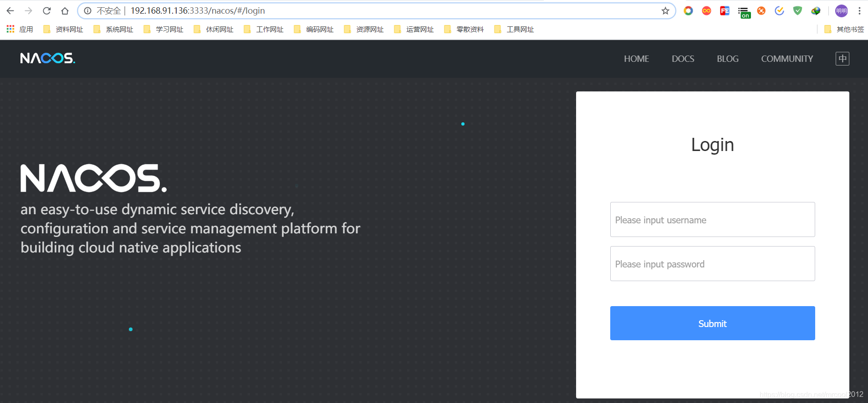Open the blue checkmark extension icon

[779, 10]
